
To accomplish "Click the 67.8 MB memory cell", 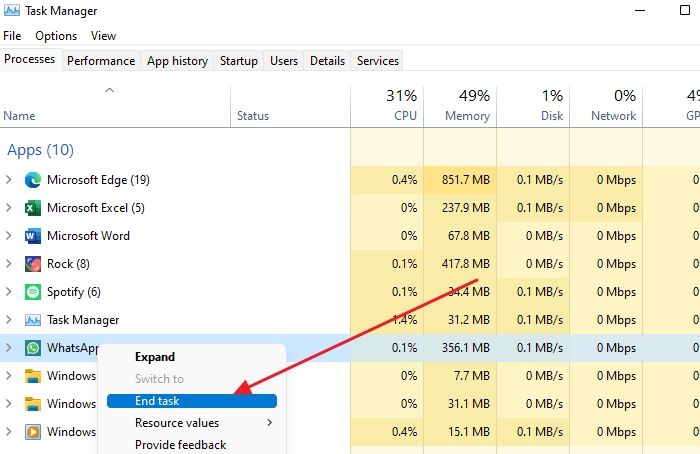I will pyautogui.click(x=460, y=236).
